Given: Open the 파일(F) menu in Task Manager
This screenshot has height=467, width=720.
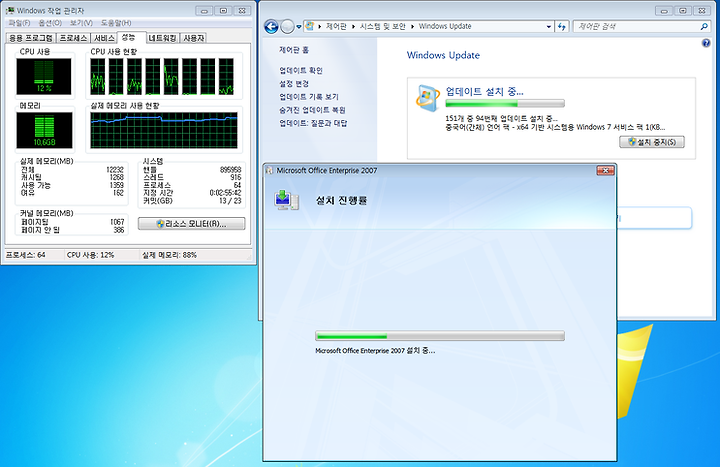Looking at the screenshot, I should [19, 23].
